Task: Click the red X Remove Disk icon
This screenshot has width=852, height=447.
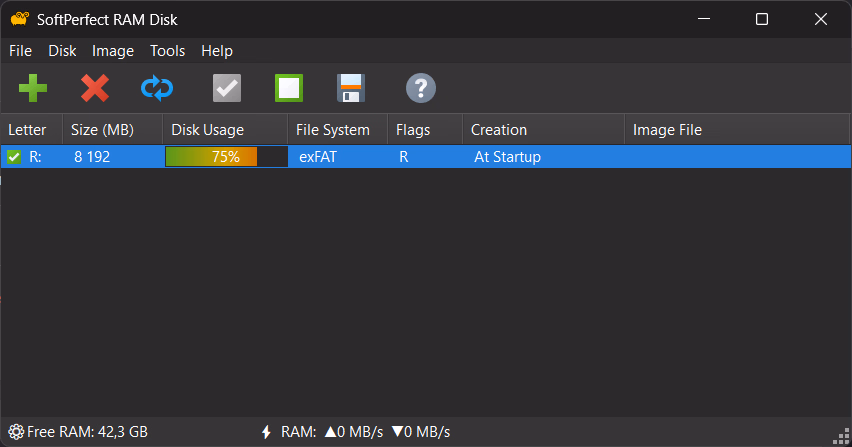Action: (x=95, y=88)
